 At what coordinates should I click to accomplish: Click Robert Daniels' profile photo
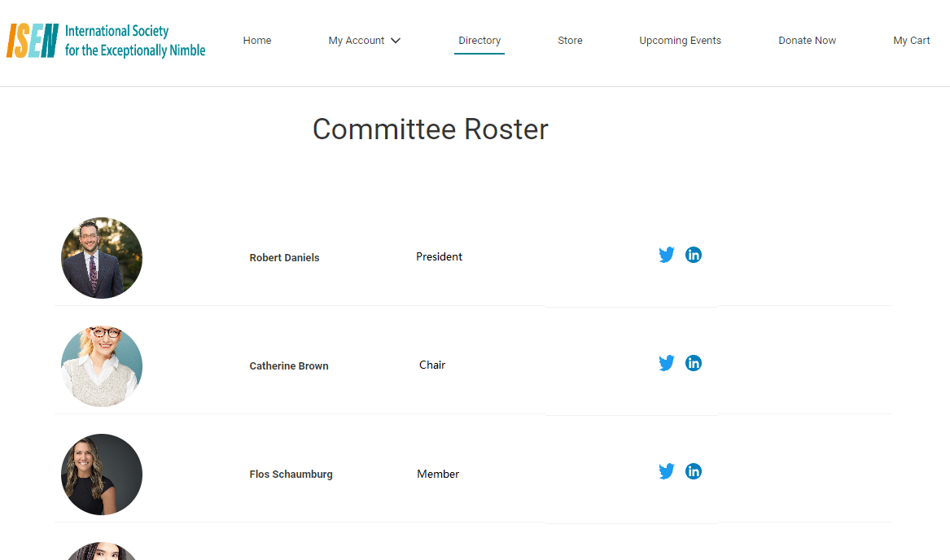pos(102,258)
